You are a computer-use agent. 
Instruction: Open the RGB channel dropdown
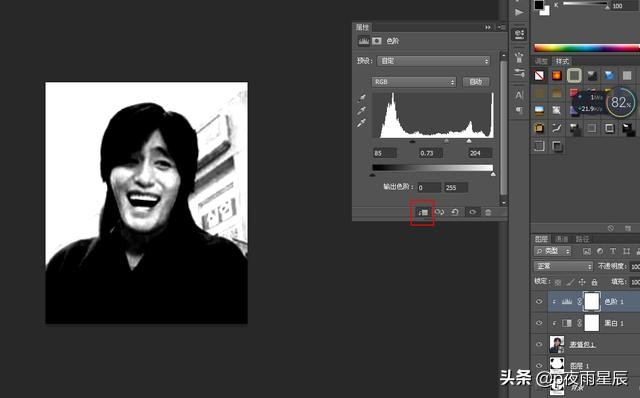tap(413, 82)
